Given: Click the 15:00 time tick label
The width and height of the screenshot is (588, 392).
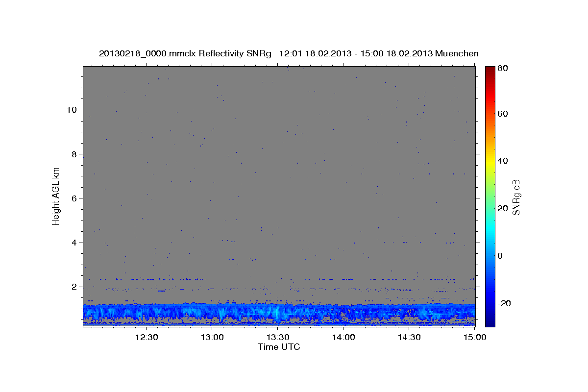Looking at the screenshot, I should 475,338.
